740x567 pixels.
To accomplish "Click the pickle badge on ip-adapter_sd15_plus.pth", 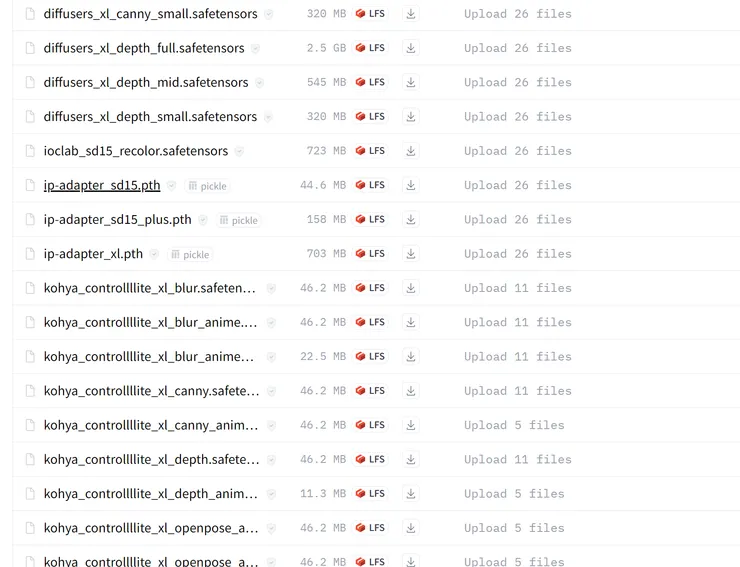I will 239,220.
